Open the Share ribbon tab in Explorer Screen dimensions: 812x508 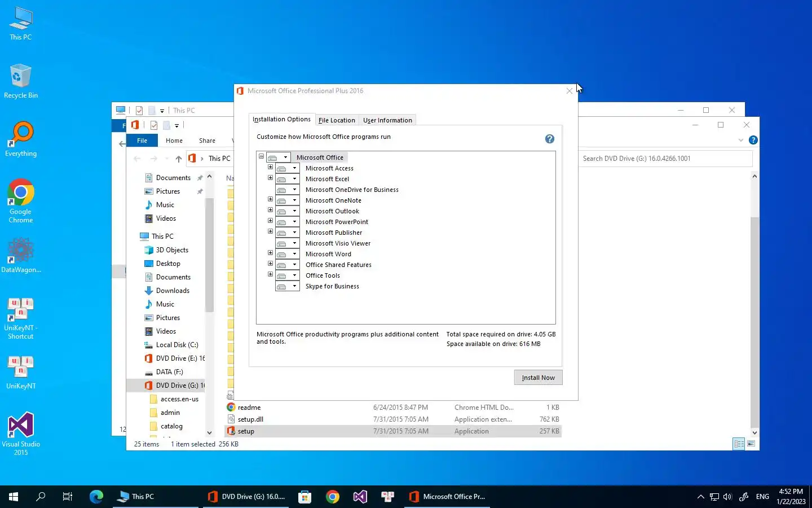click(x=207, y=141)
